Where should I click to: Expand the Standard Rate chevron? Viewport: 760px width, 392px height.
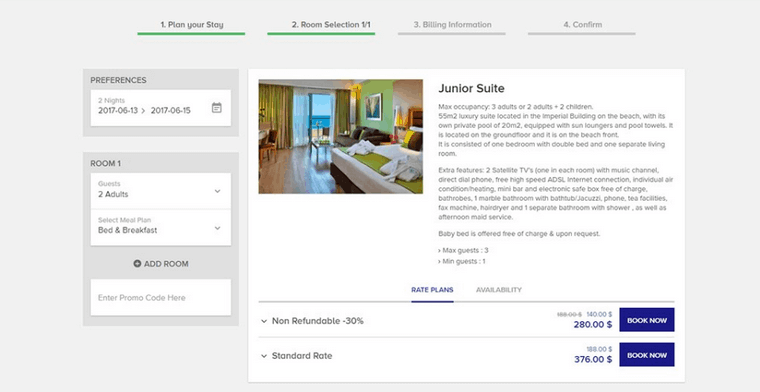pos(264,356)
